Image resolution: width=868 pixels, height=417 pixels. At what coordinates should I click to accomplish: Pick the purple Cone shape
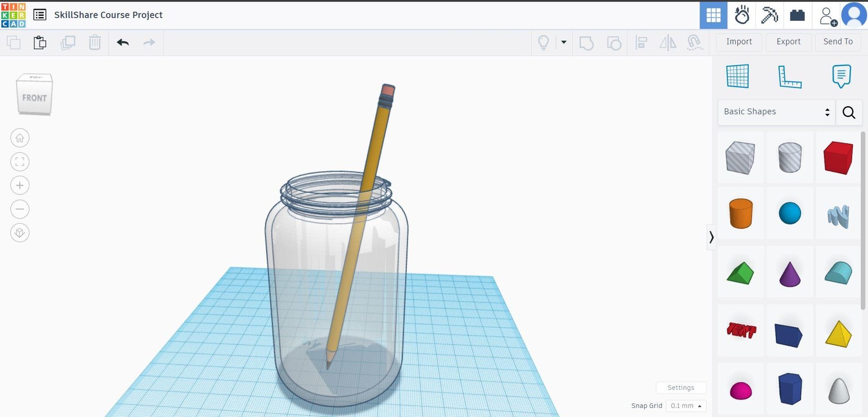click(x=789, y=273)
